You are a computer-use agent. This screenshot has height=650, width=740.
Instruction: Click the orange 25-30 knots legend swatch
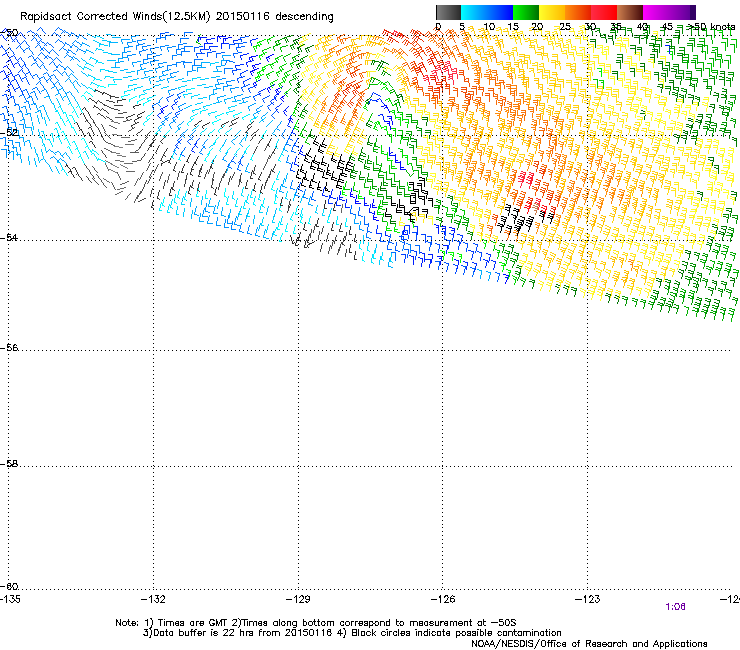(x=578, y=12)
